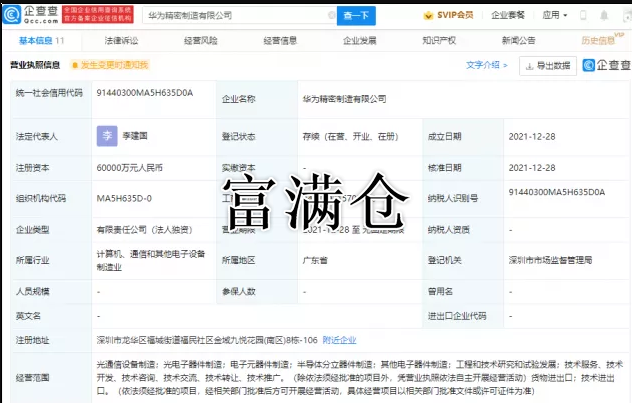Open the 应用 dropdown menu
The height and width of the screenshot is (403, 632).
click(x=555, y=15)
